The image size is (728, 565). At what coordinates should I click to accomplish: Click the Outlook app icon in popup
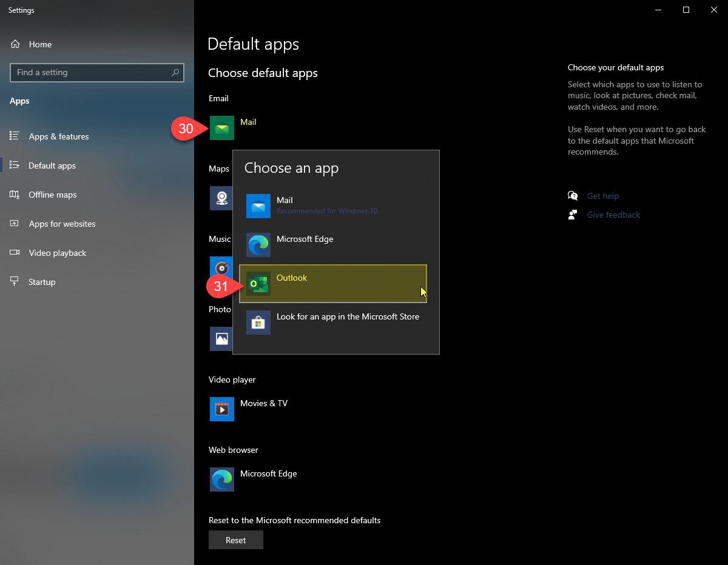click(258, 284)
